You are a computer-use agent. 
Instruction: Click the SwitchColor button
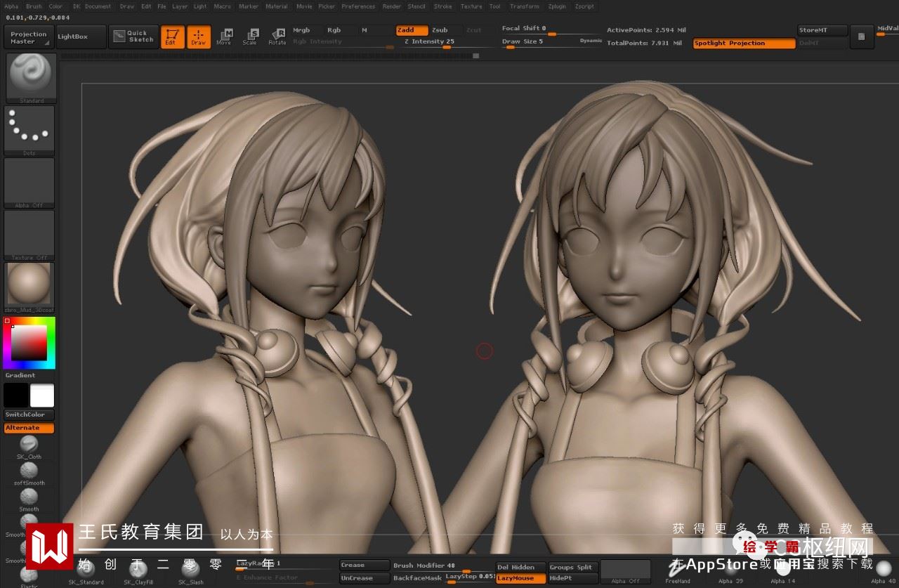29,414
